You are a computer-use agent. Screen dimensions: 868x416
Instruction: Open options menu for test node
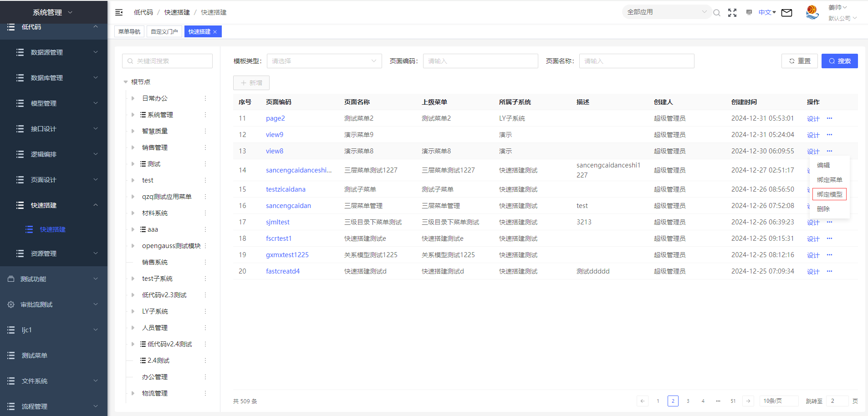205,180
